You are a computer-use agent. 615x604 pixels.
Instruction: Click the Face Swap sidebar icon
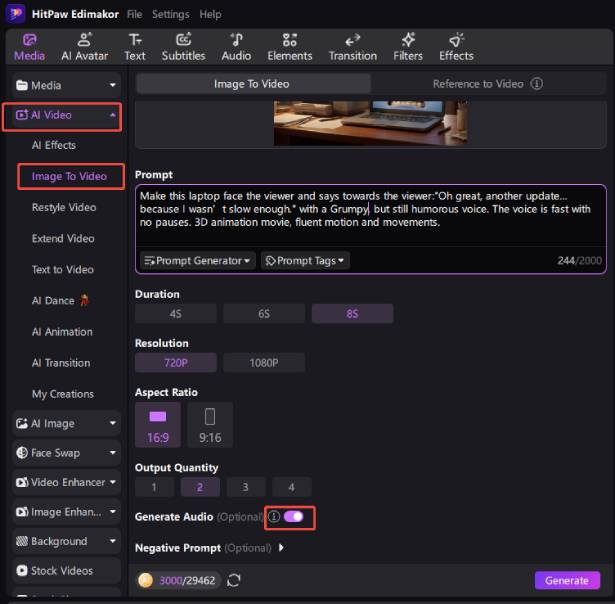click(22, 453)
